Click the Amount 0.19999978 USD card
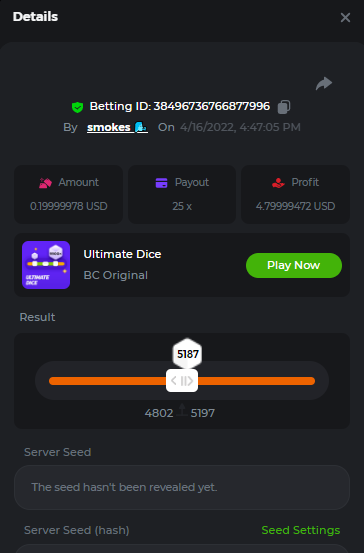364x553 pixels. click(x=68, y=194)
